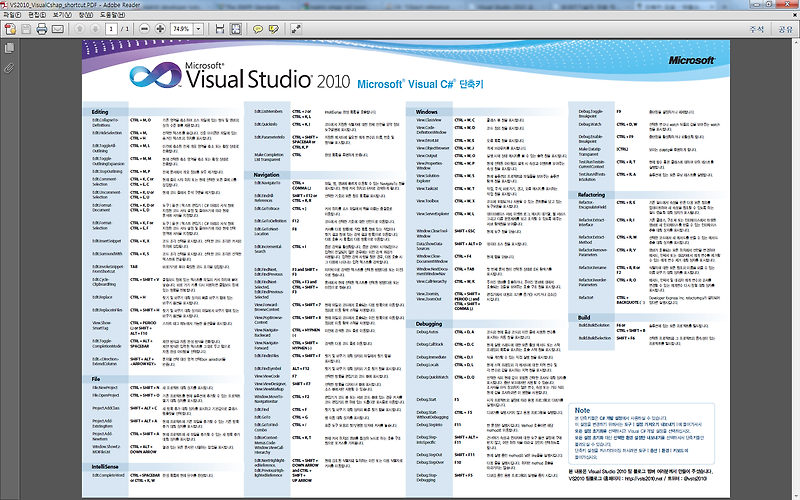This screenshot has width=800, height=500.
Task: Click the page number input field
Action: click(111, 29)
